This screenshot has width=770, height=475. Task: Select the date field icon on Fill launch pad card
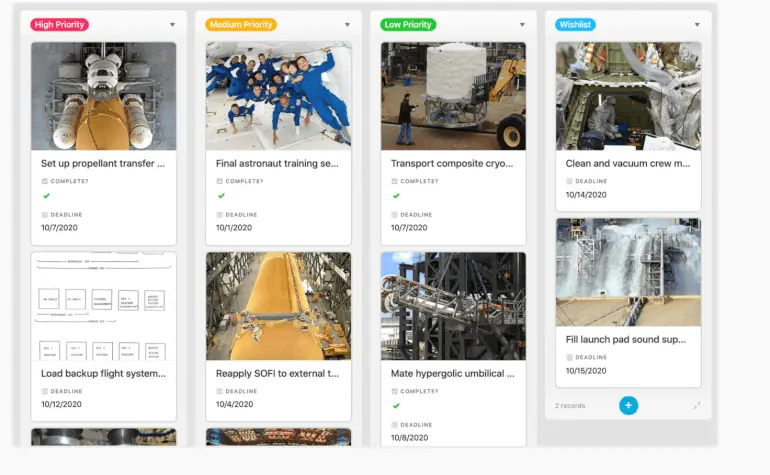click(569, 357)
